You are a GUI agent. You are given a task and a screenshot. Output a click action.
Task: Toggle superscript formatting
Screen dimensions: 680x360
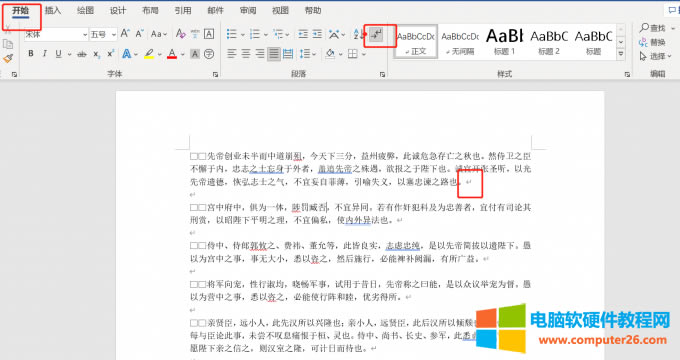[111, 53]
